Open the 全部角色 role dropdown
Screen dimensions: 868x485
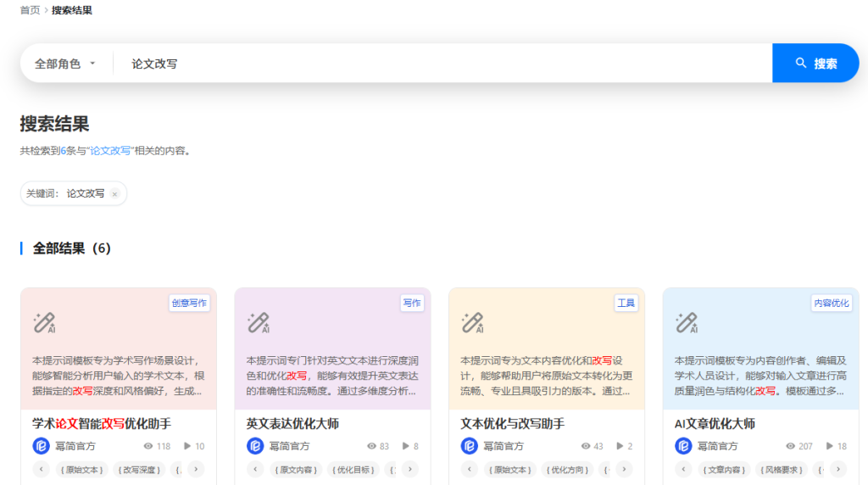[64, 64]
